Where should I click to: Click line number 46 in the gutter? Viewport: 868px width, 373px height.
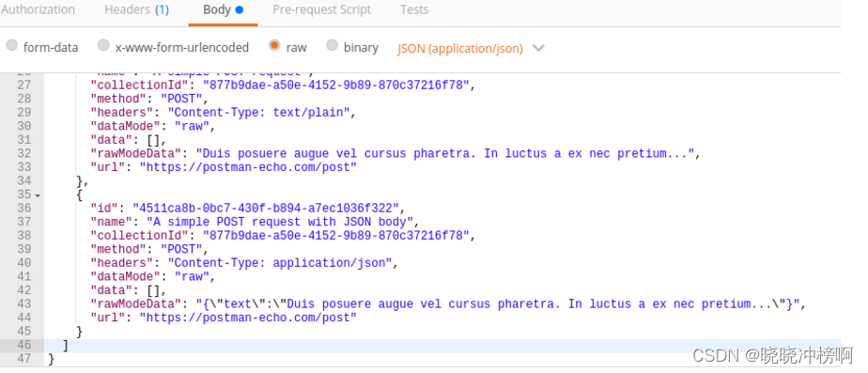23,346
